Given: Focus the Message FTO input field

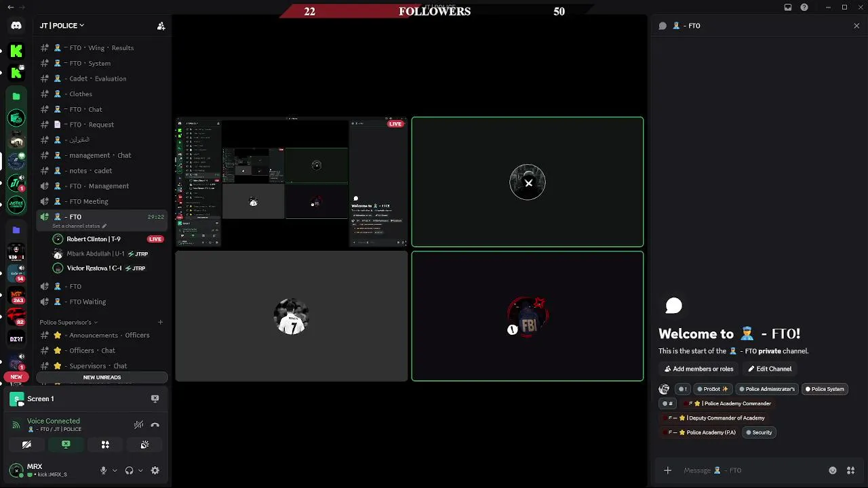Looking at the screenshot, I should 753,470.
